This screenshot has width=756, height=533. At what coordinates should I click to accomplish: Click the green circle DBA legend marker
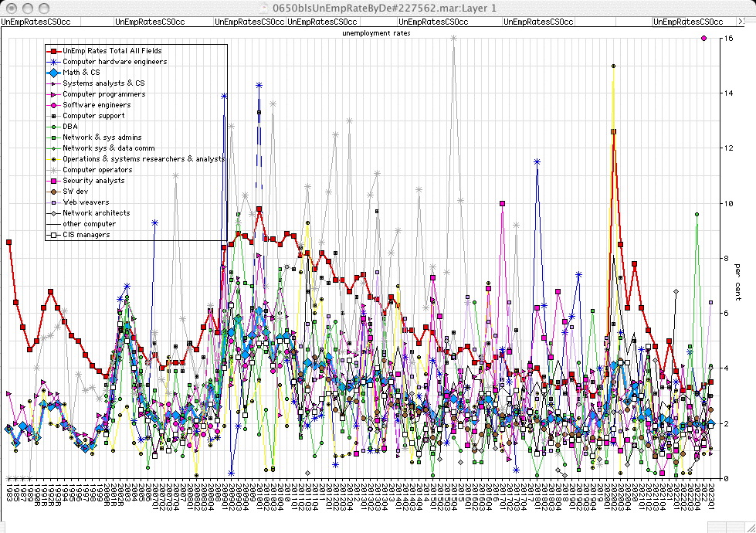[x=53, y=127]
